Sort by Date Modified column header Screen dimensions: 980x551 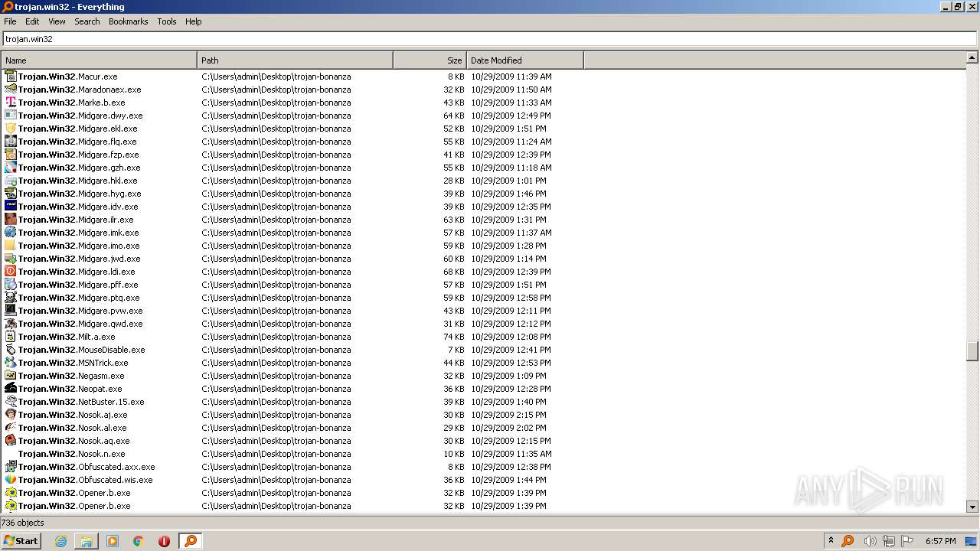click(x=525, y=60)
